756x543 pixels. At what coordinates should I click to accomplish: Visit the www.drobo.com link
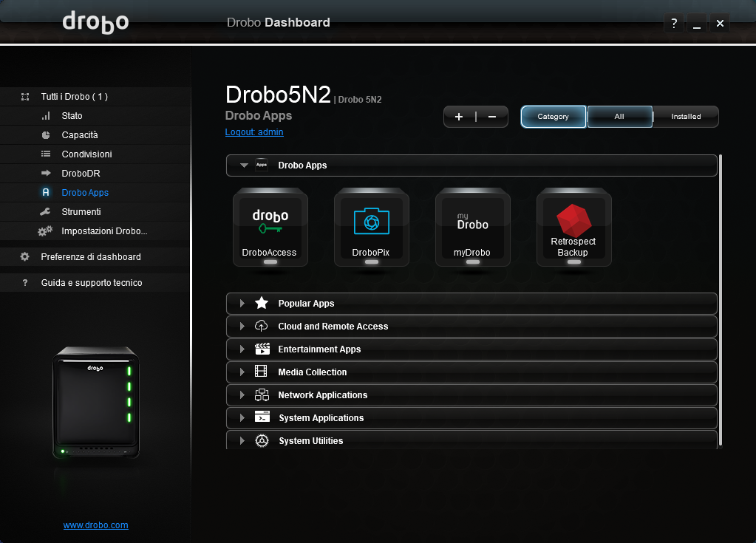95,525
